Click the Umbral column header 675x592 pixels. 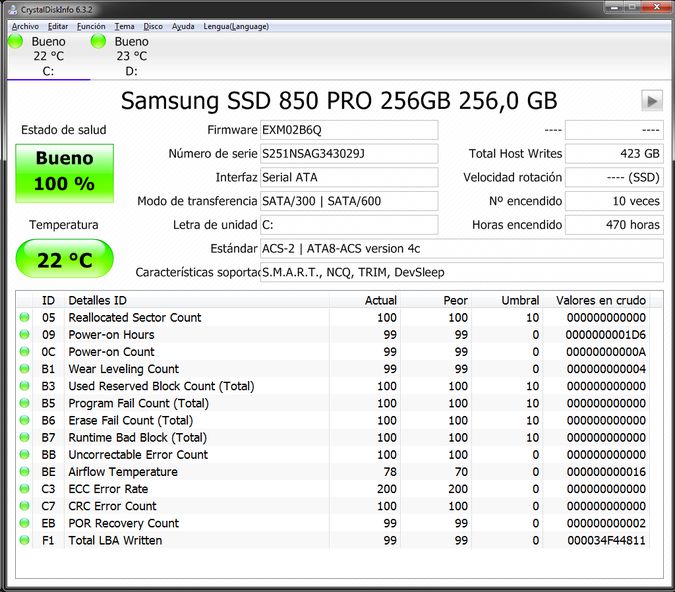[x=507, y=300]
